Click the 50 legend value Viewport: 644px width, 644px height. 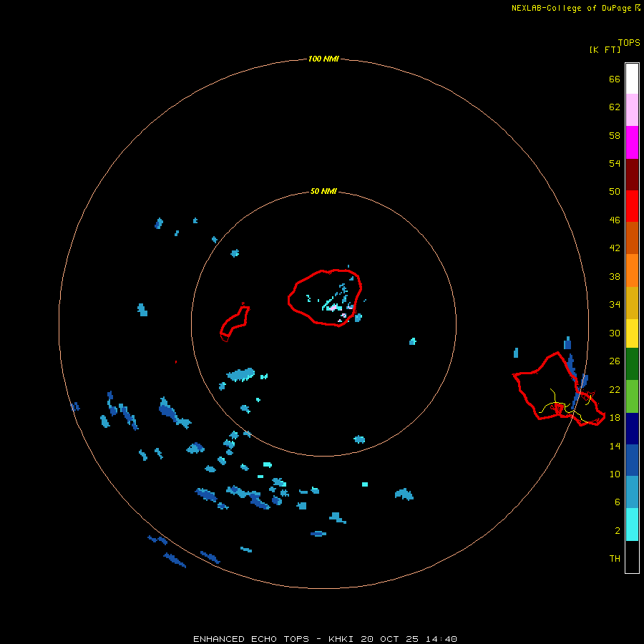[x=615, y=191]
